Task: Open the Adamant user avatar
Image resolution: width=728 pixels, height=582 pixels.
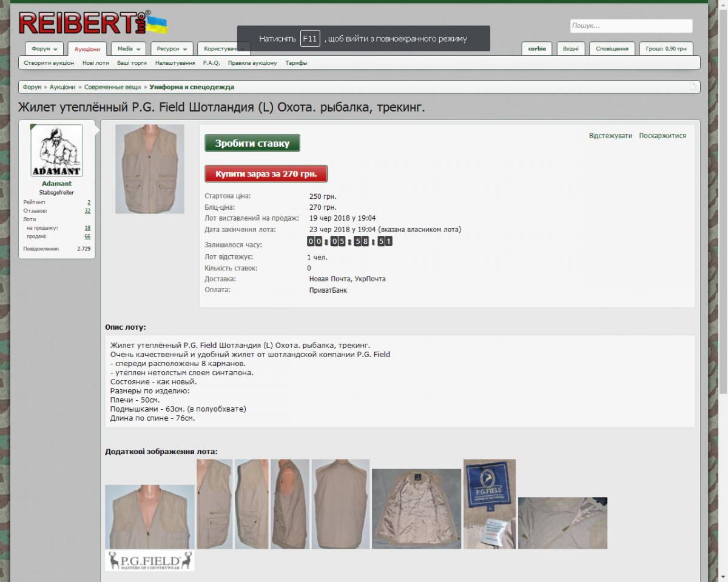Action: tap(57, 151)
